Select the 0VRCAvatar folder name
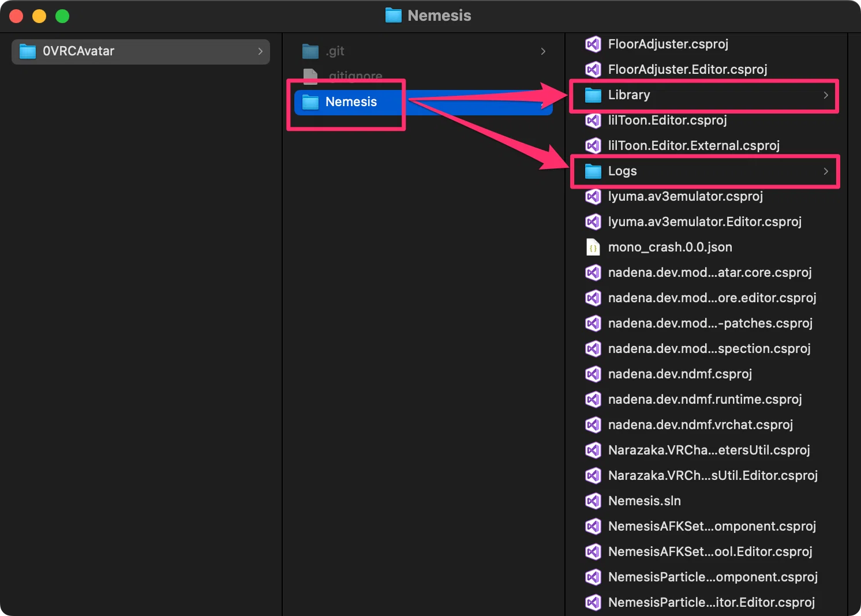 [x=78, y=51]
